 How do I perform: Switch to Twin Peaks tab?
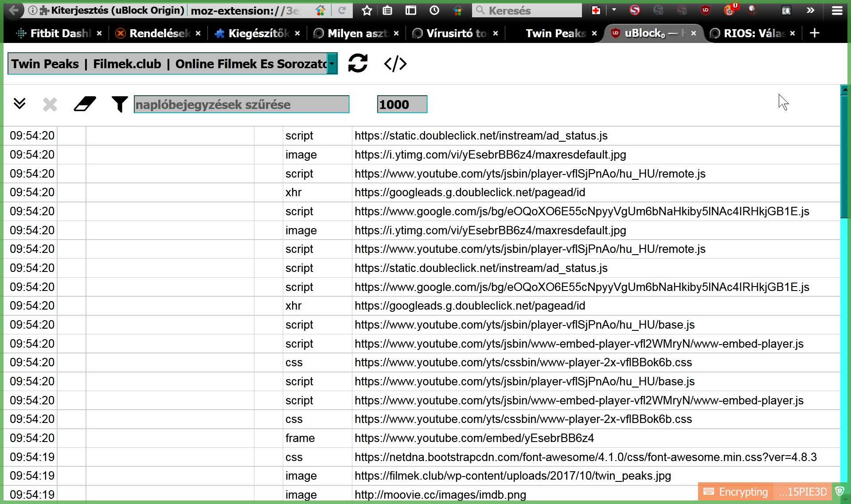click(555, 33)
